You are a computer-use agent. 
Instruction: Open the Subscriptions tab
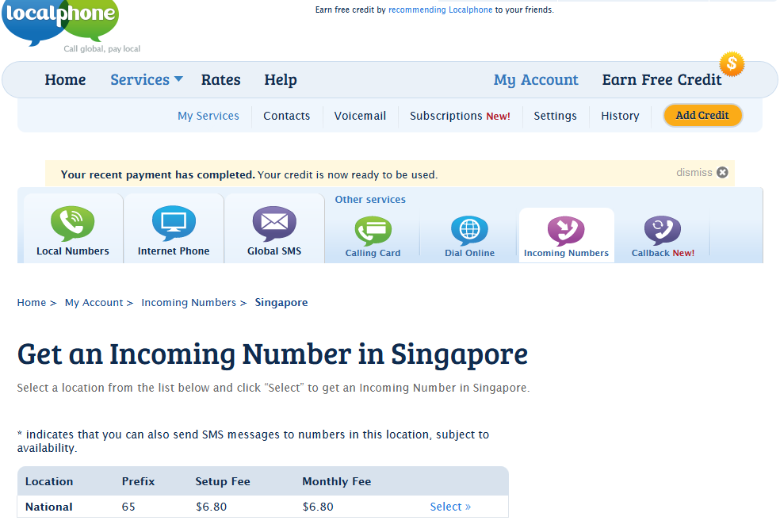[x=460, y=116]
